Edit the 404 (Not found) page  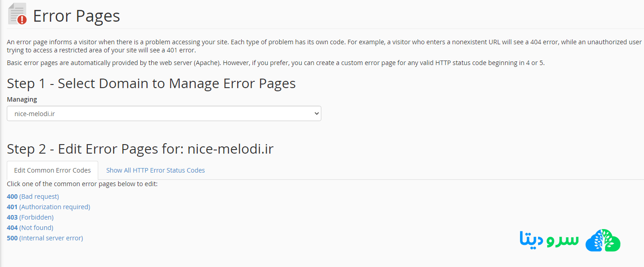30,228
